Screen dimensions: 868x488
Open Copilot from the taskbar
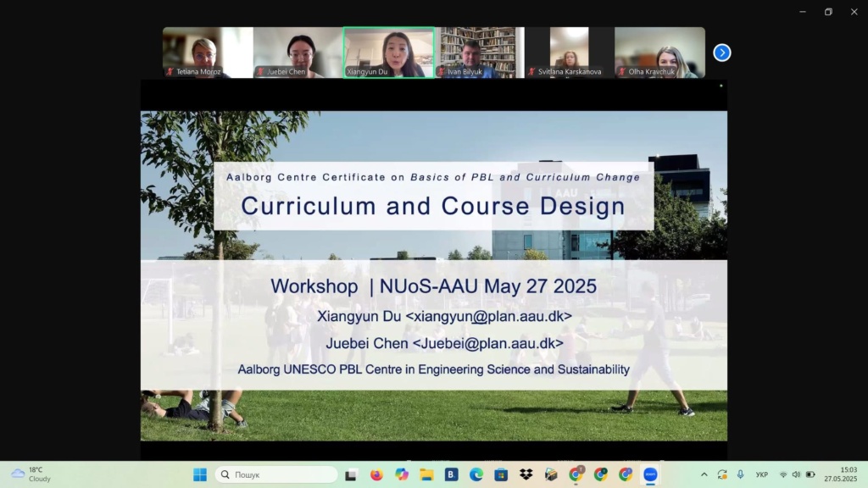pos(401,474)
